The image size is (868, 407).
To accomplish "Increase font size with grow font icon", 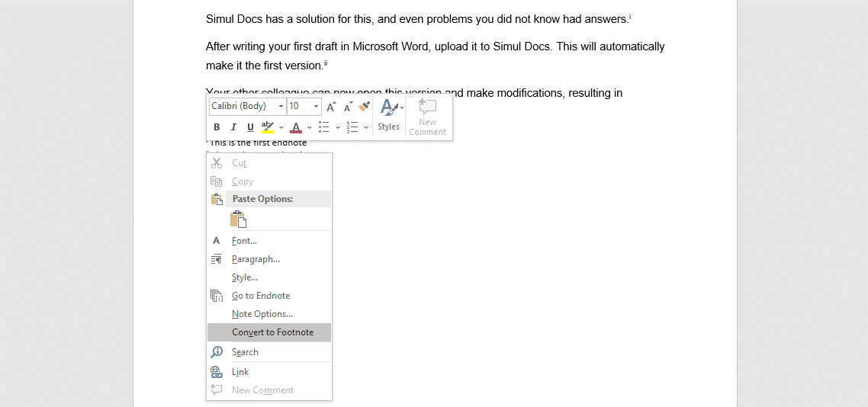I will coord(331,106).
